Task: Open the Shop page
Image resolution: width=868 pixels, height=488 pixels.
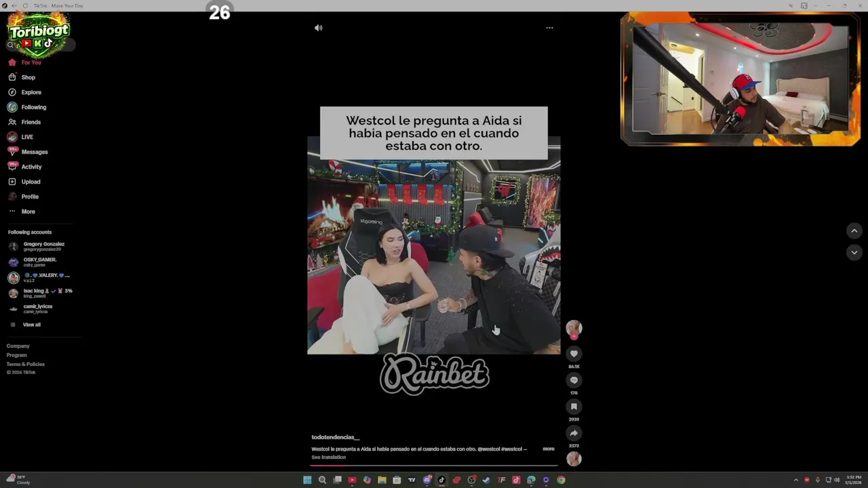Action: pyautogui.click(x=22, y=77)
